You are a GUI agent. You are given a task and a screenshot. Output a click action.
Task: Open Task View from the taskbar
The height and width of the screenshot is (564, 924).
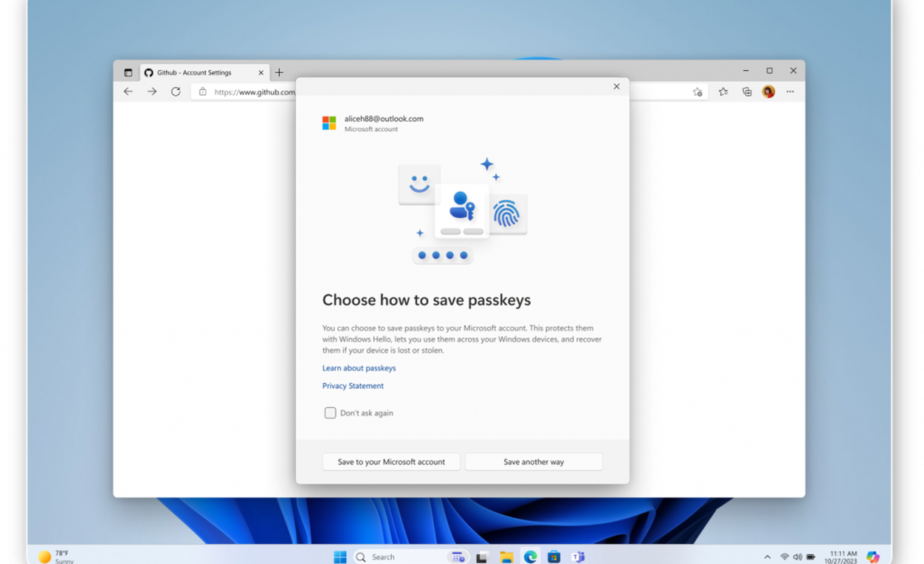[482, 557]
